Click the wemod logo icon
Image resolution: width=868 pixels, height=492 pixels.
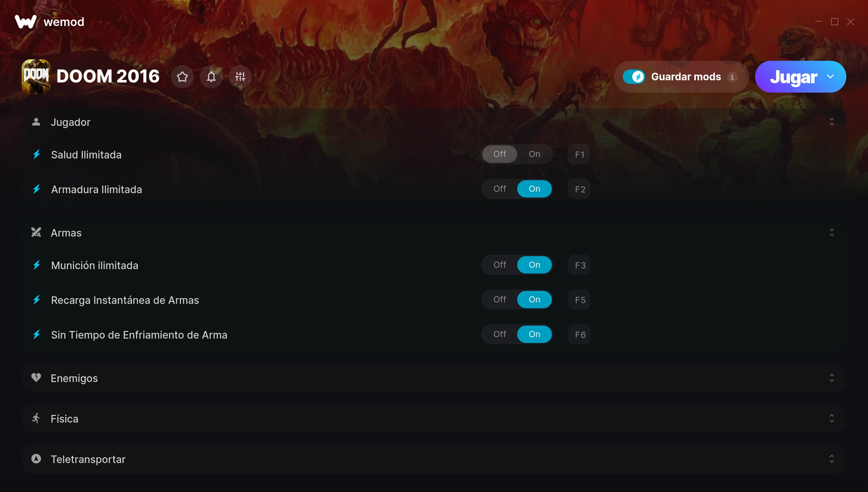coord(26,22)
